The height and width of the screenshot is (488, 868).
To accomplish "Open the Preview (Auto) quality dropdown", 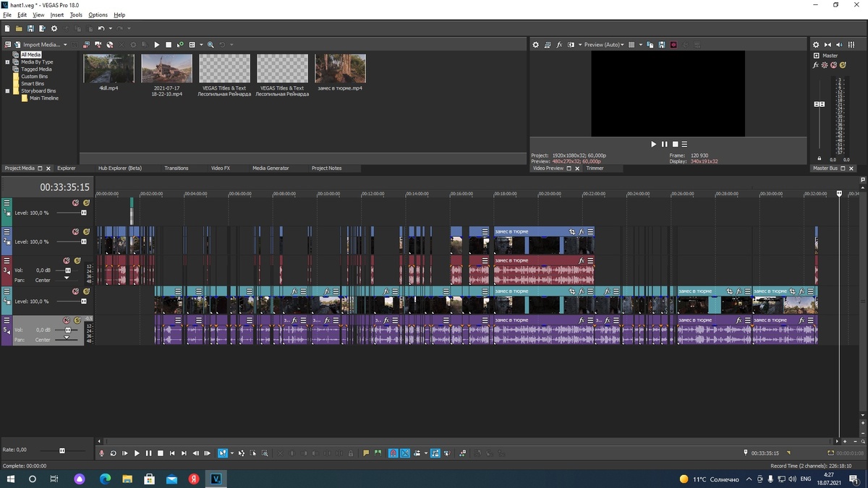I will click(x=605, y=45).
